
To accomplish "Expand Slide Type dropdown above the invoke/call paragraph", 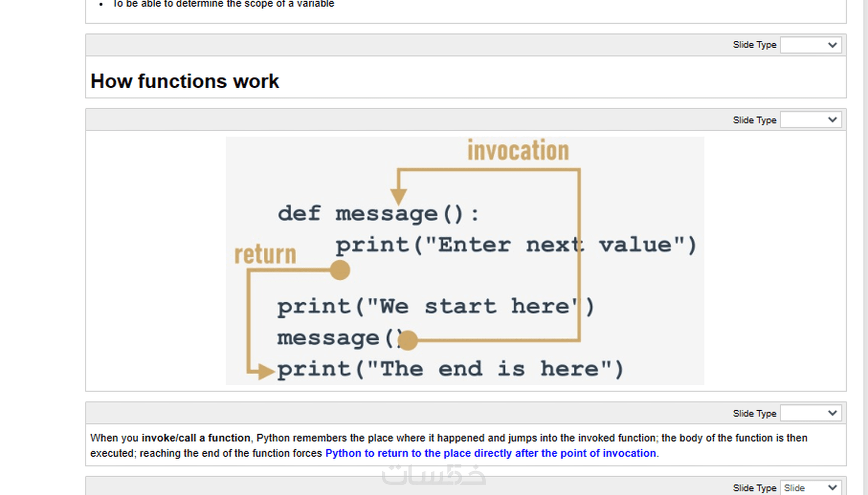I will (810, 413).
